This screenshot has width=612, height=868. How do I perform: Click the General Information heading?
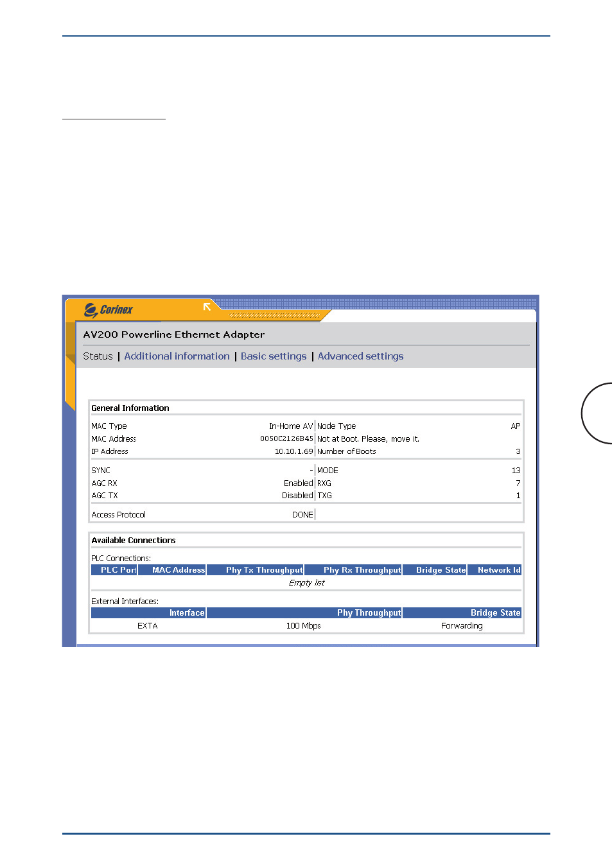click(x=130, y=408)
